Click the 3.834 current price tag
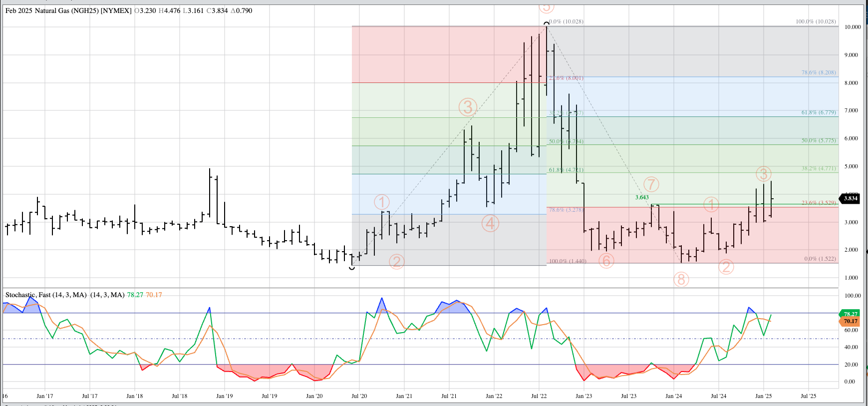 tap(850, 198)
